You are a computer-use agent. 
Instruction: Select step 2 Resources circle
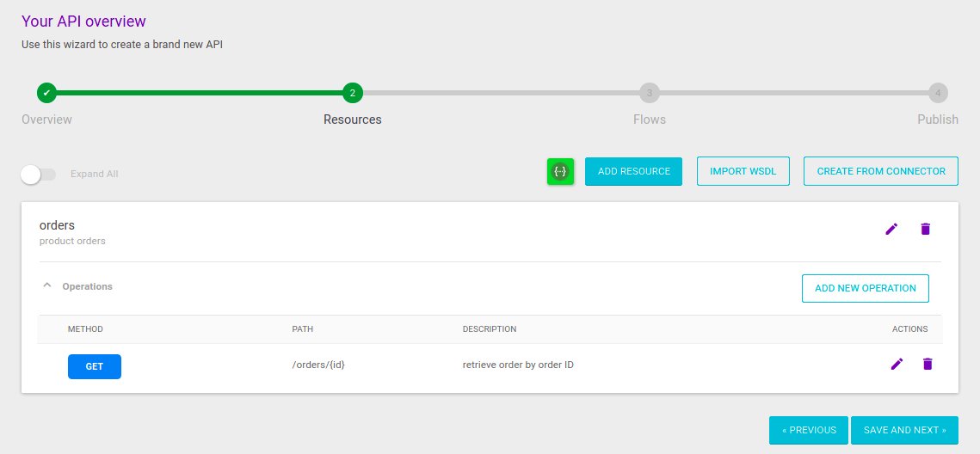point(352,93)
